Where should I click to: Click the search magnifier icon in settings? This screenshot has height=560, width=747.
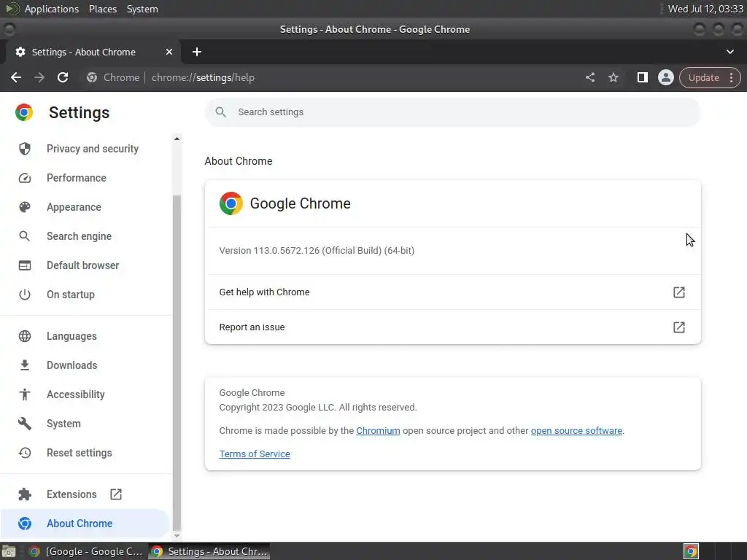(220, 112)
